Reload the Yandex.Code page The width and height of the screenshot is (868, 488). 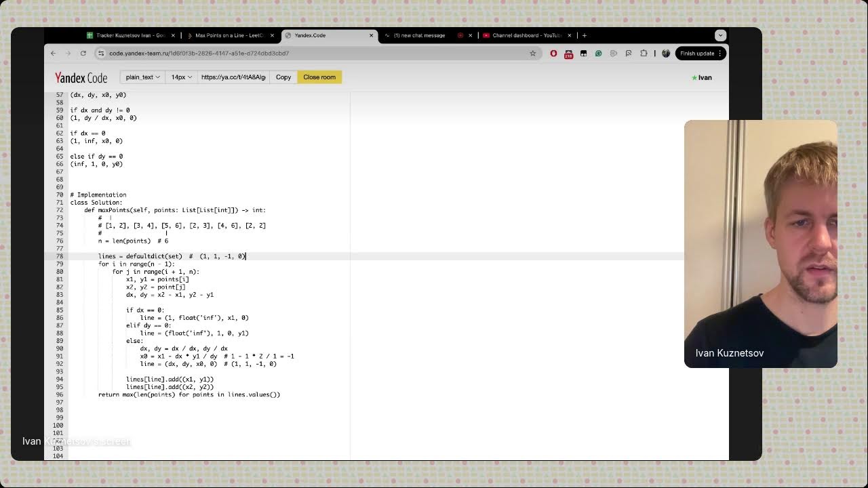click(x=83, y=53)
